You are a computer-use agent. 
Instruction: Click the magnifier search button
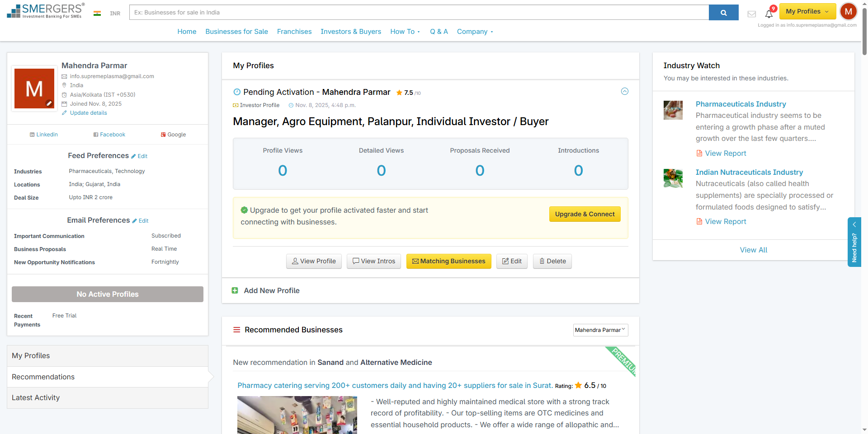coord(723,13)
